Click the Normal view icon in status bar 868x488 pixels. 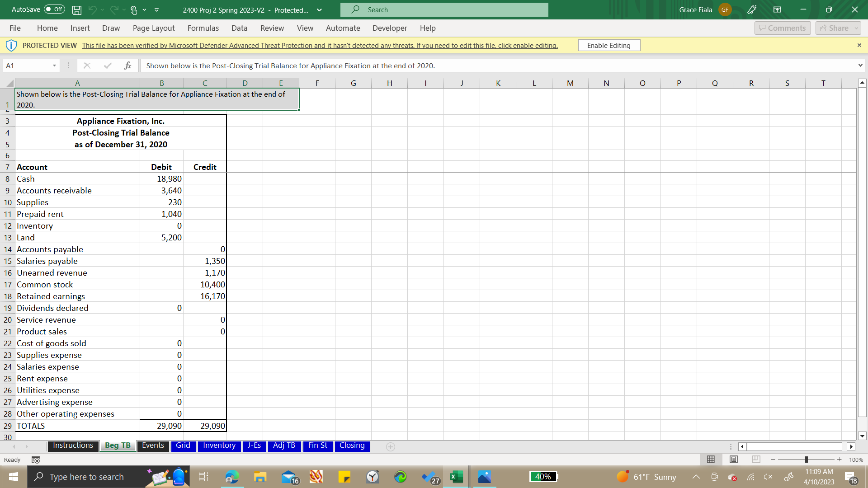pyautogui.click(x=711, y=460)
